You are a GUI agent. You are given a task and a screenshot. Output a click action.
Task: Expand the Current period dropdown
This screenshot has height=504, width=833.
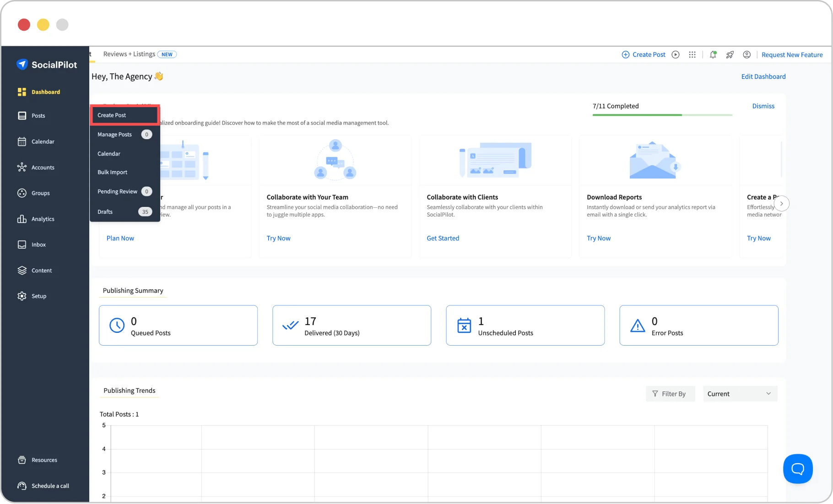coord(739,394)
